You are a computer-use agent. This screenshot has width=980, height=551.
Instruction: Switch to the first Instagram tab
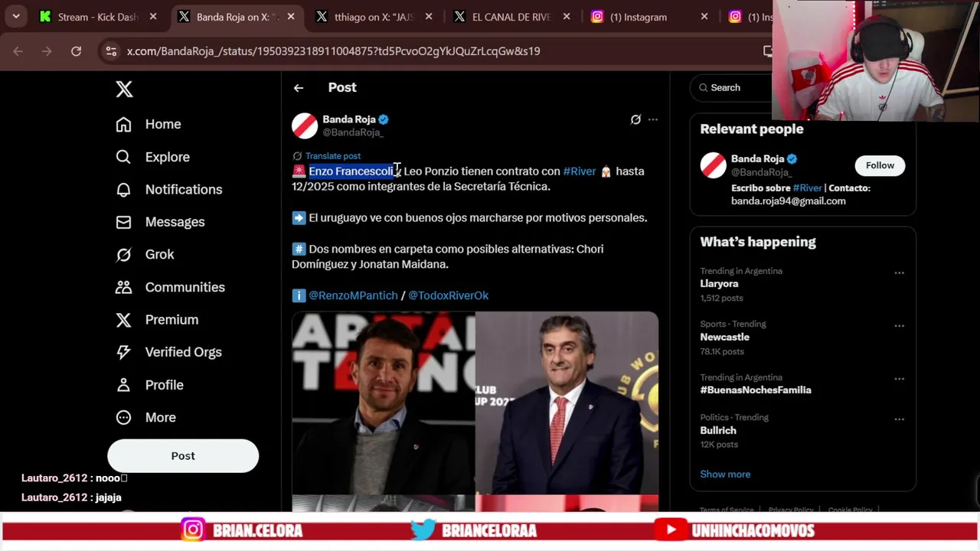tap(649, 17)
